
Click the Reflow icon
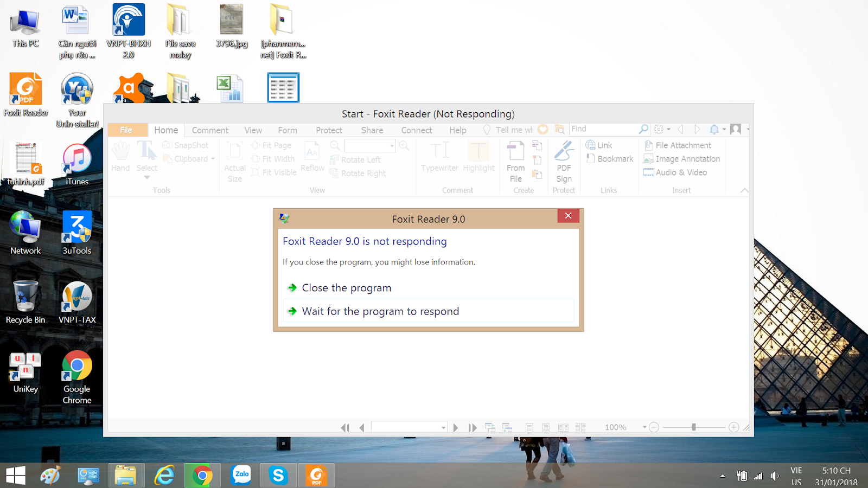(312, 157)
